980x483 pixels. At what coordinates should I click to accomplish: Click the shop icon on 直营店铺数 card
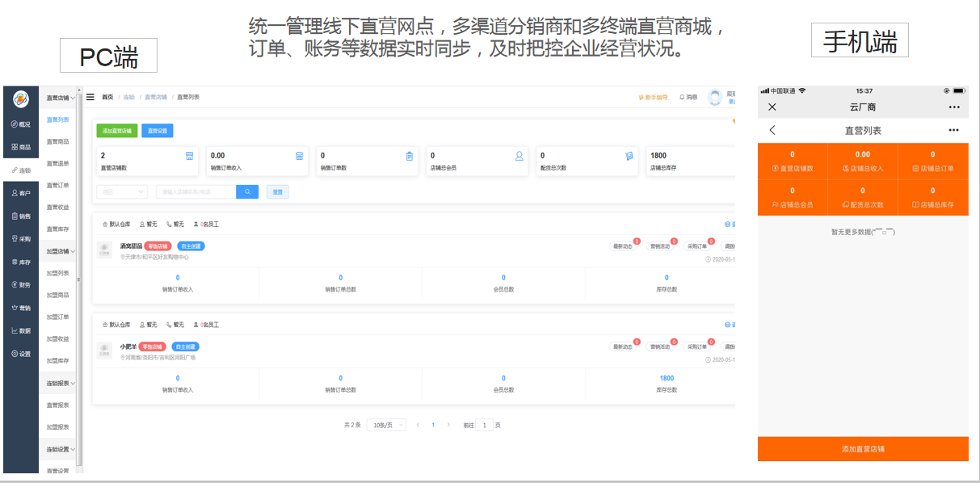tap(189, 156)
